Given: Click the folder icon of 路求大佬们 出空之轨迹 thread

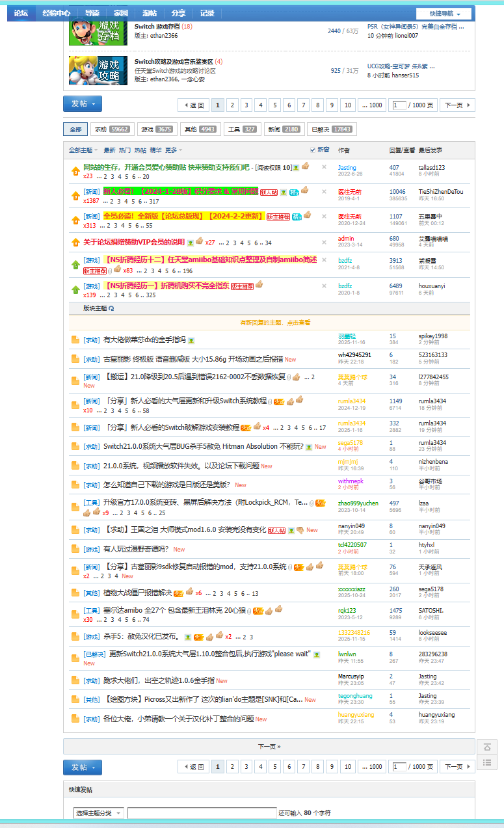Looking at the screenshot, I should (75, 680).
